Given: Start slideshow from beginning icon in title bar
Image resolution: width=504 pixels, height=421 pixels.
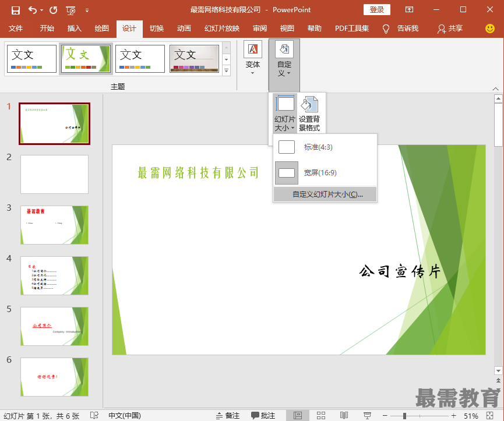Looking at the screenshot, I should [71, 10].
